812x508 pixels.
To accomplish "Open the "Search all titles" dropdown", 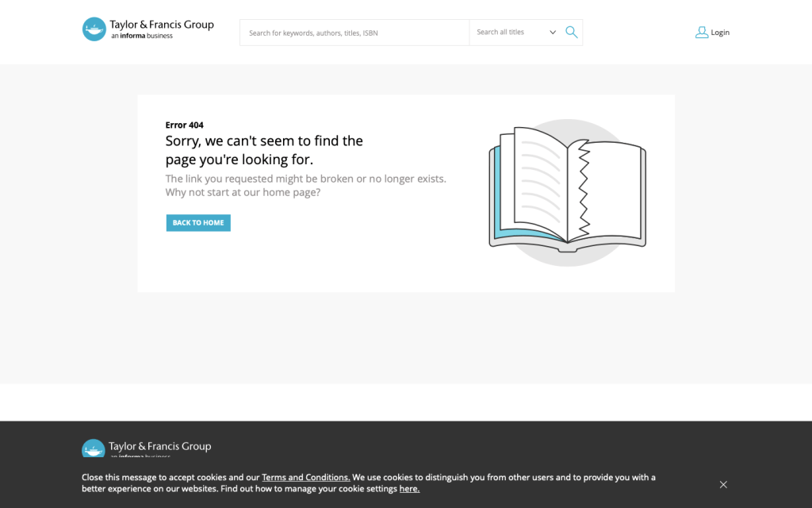I will (x=507, y=33).
